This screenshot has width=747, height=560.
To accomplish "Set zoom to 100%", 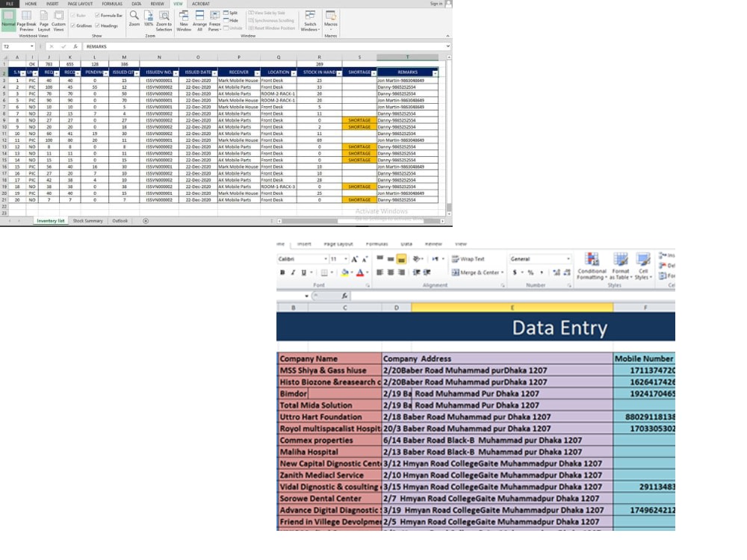I will click(x=149, y=19).
